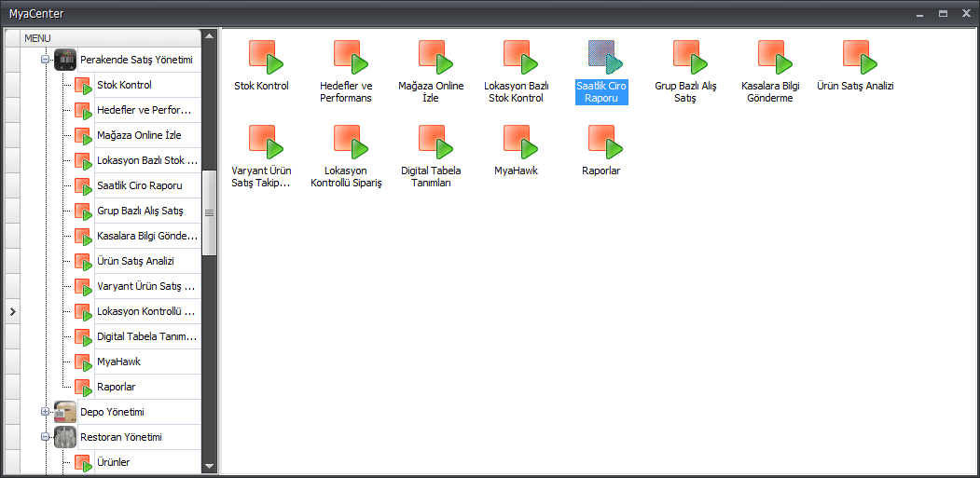Click Saatlik Ciro Raporu tree icon in menu

(x=83, y=186)
